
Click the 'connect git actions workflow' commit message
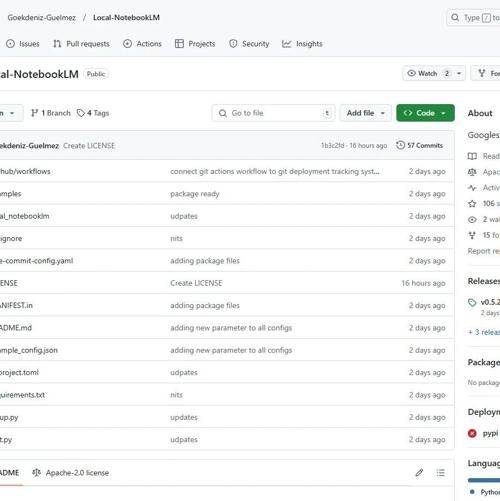tap(275, 171)
